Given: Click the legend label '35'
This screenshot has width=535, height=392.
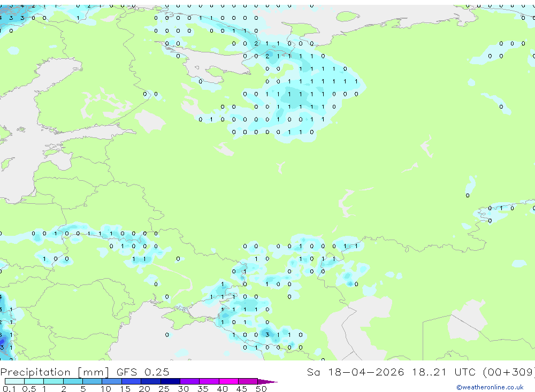Looking at the screenshot, I should 203,389.
